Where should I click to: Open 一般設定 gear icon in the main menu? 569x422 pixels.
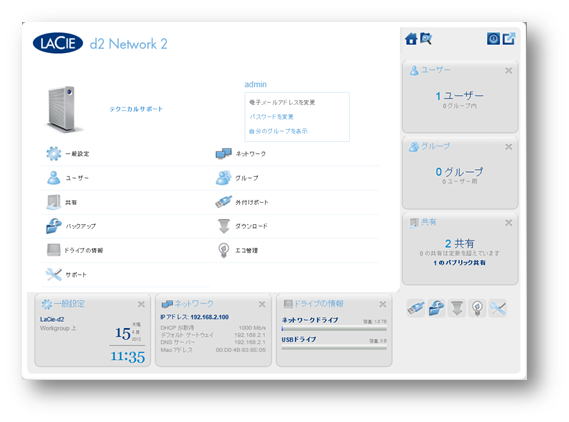[54, 153]
